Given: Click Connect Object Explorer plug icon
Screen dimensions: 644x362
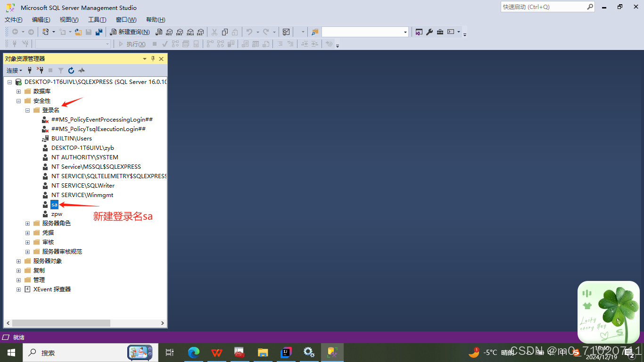Looking at the screenshot, I should [x=30, y=70].
